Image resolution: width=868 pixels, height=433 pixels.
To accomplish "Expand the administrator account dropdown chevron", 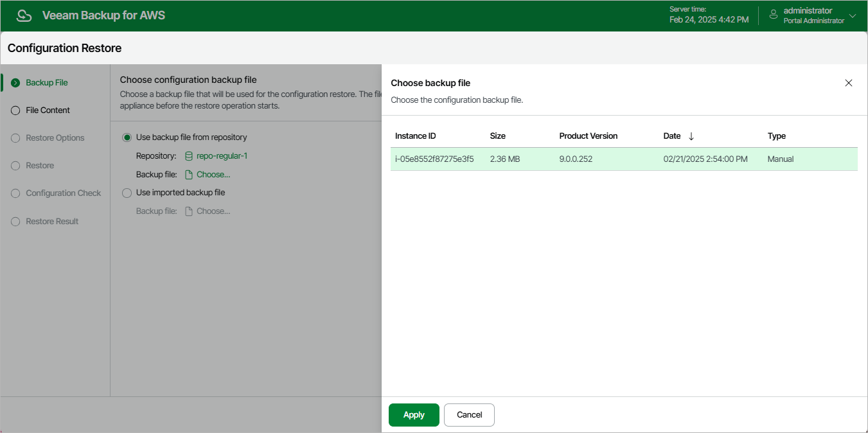I will (x=853, y=16).
